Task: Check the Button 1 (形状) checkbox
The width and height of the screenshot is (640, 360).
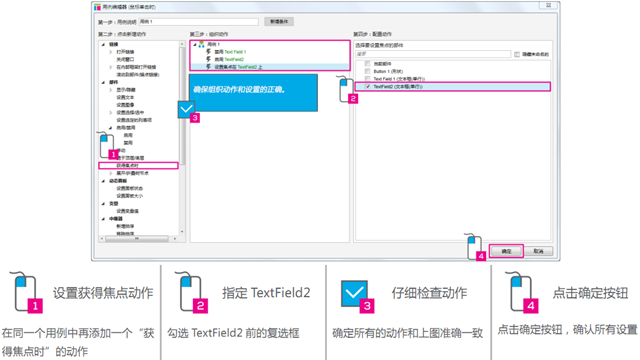Action: point(368,71)
